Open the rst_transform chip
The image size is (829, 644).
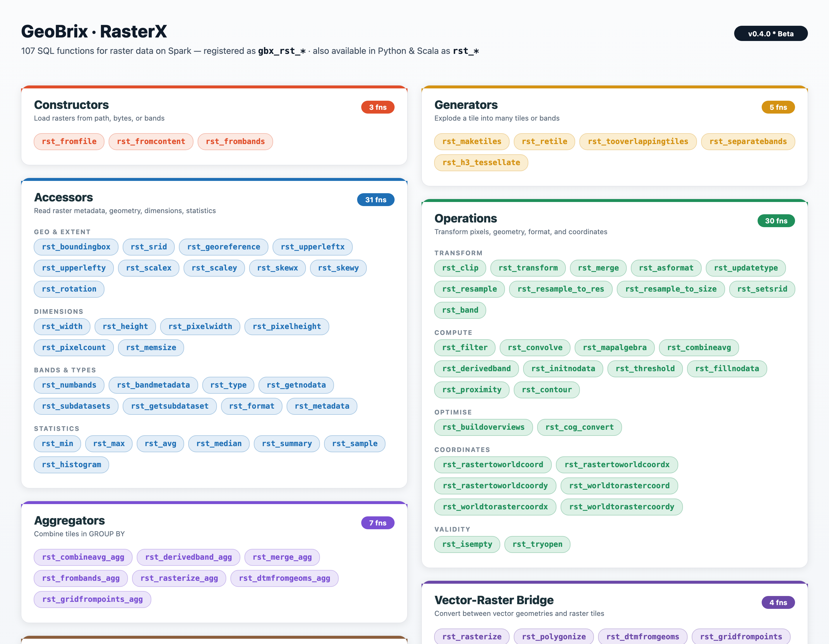(x=528, y=268)
